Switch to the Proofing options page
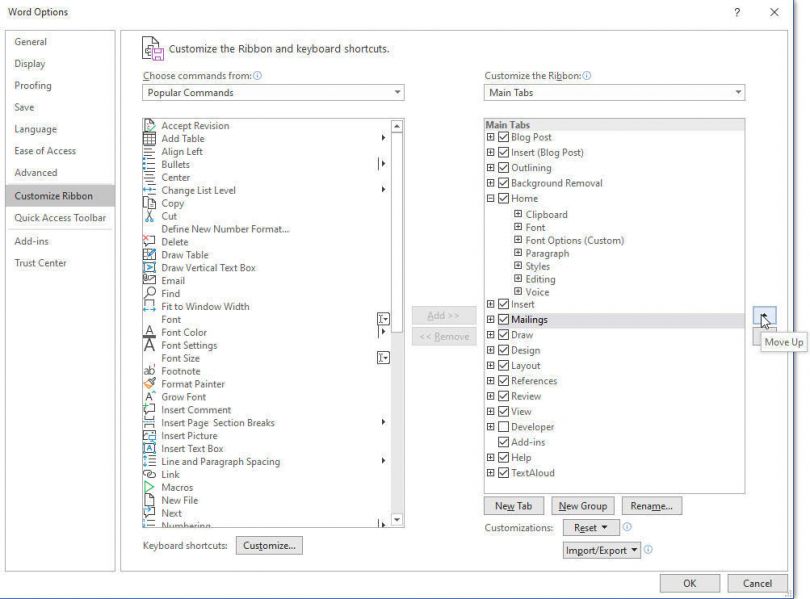 tap(33, 86)
